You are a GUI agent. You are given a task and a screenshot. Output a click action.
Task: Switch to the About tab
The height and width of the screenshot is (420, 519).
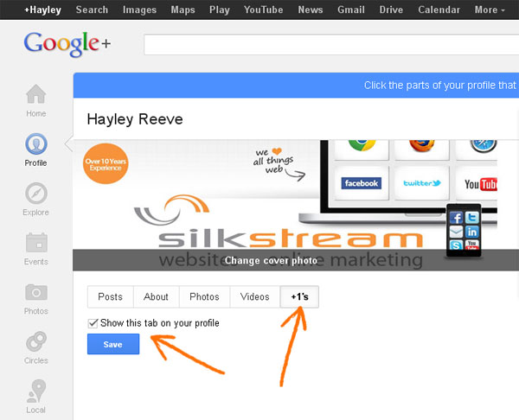156,296
